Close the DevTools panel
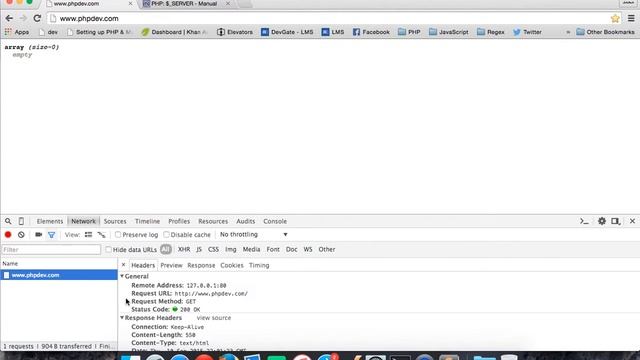Image resolution: width=640 pixels, height=360 pixels. (632, 221)
